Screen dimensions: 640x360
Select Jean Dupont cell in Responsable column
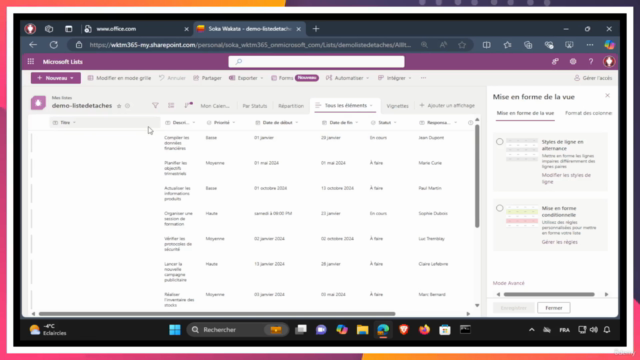pyautogui.click(x=431, y=138)
